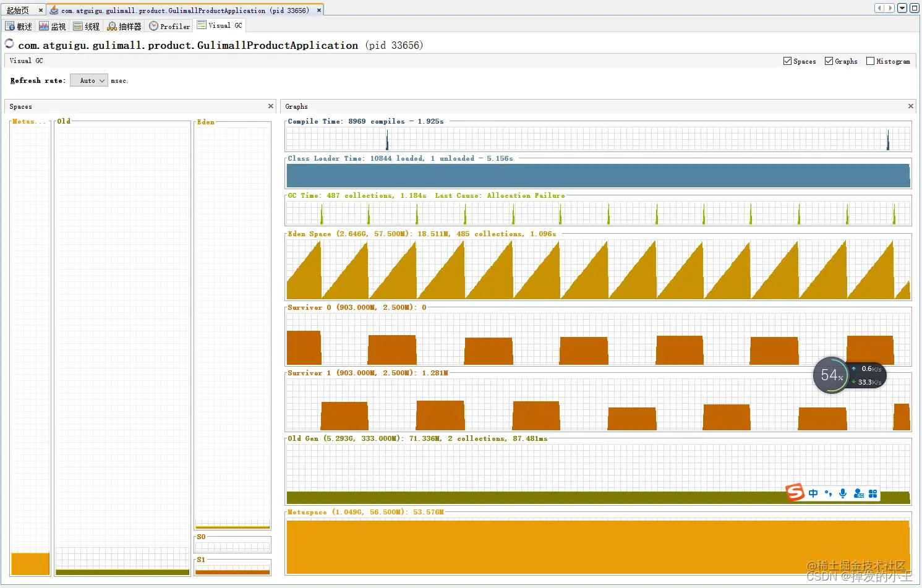
Task: Toggle the Graphs checkbox
Action: pyautogui.click(x=829, y=61)
